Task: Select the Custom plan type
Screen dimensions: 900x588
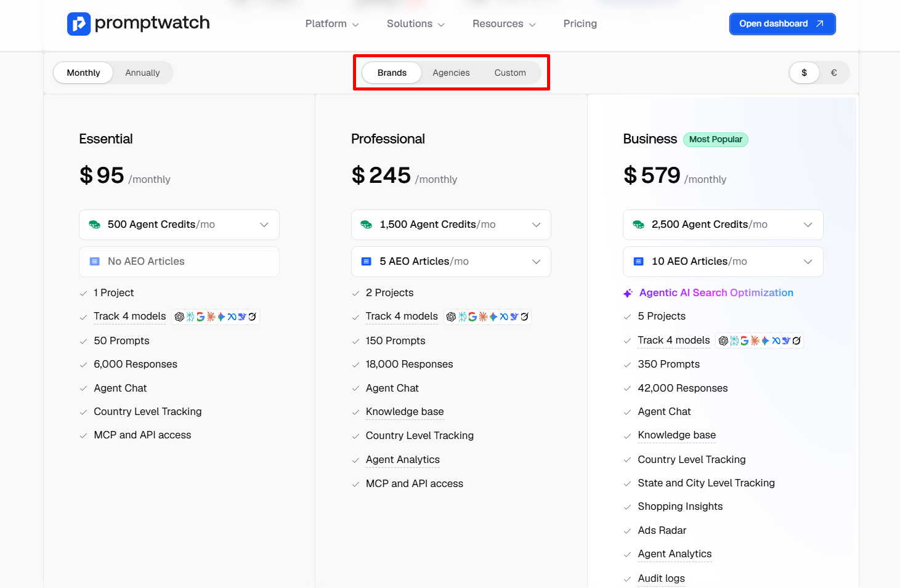Action: pyautogui.click(x=510, y=73)
